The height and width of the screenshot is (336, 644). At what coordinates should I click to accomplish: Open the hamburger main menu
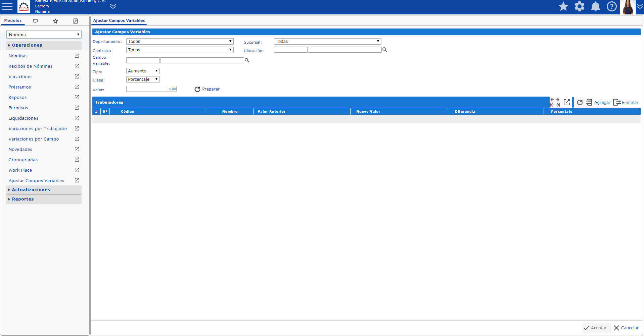tap(7, 6)
